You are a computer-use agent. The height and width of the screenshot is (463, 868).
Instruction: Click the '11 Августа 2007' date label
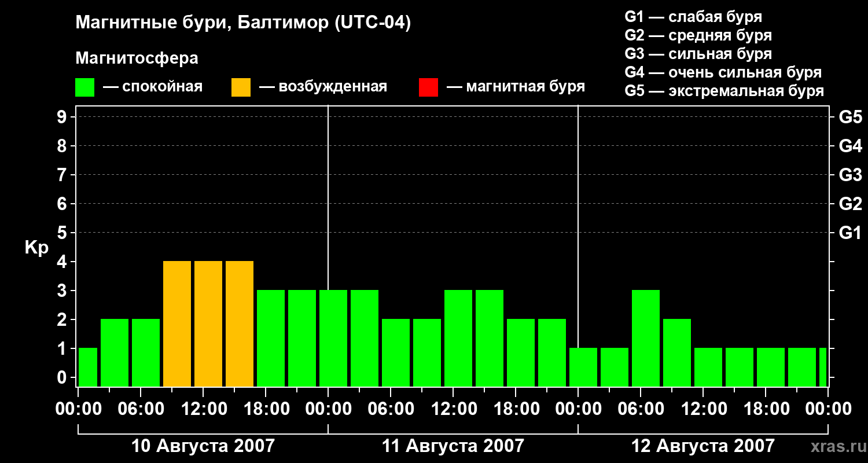tap(453, 446)
